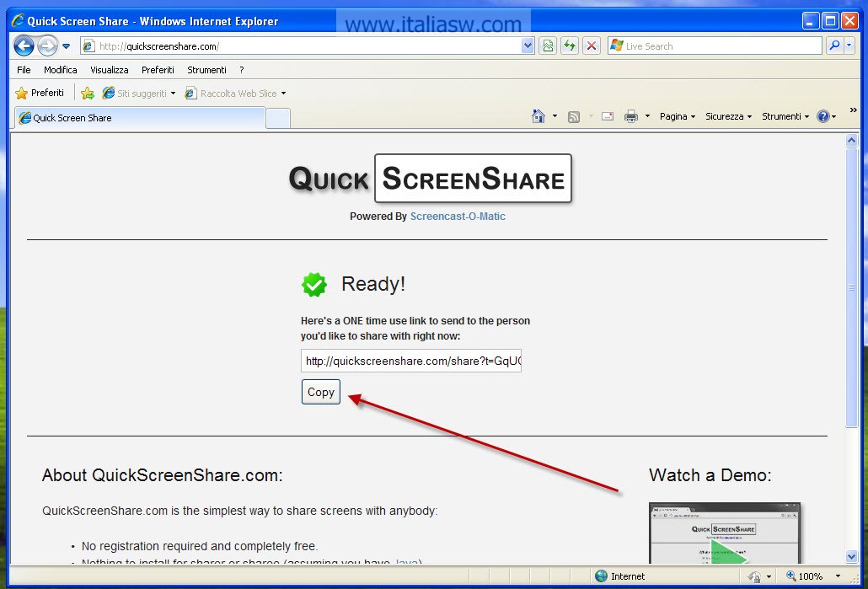Open the search provider options dropdown
Viewport: 868px width, 589px height.
coord(849,46)
